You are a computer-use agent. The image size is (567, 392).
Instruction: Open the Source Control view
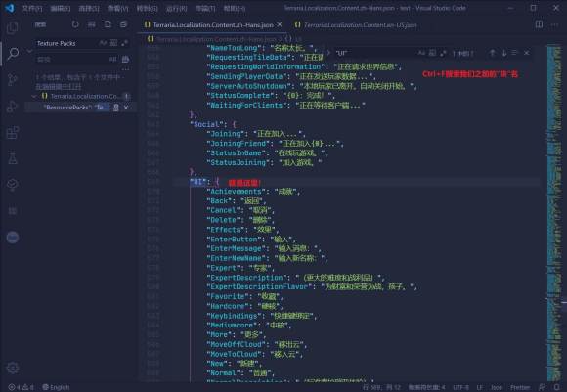coord(13,79)
